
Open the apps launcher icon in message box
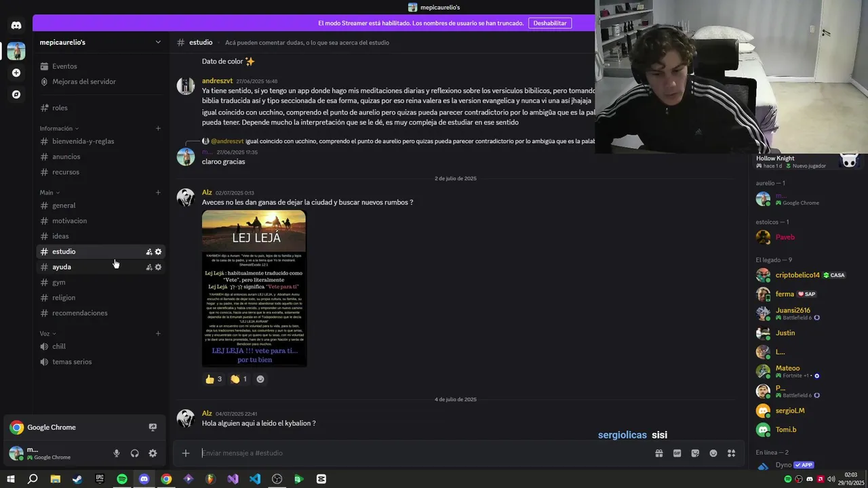pyautogui.click(x=731, y=453)
